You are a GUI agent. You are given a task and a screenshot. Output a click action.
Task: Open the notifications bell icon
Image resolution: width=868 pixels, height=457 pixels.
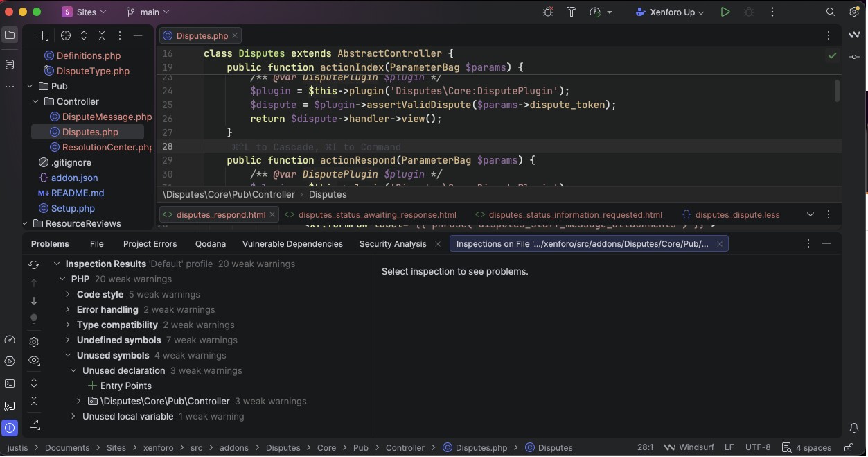(854, 429)
